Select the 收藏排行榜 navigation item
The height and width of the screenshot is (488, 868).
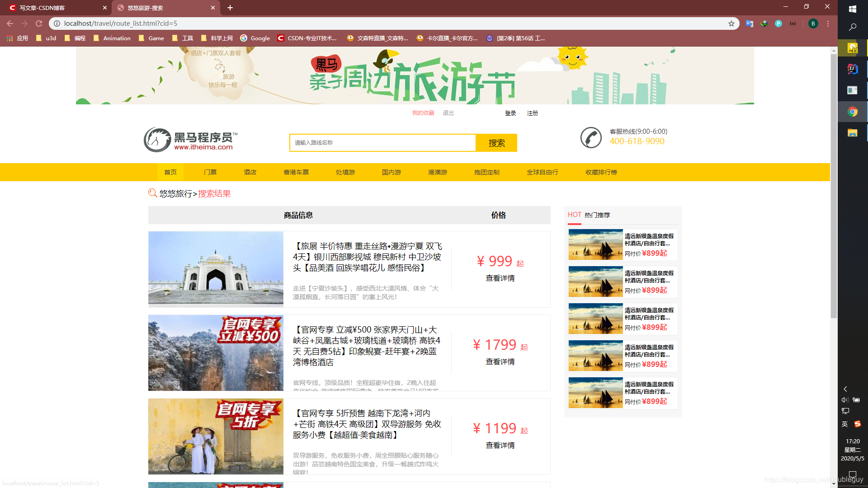(601, 172)
